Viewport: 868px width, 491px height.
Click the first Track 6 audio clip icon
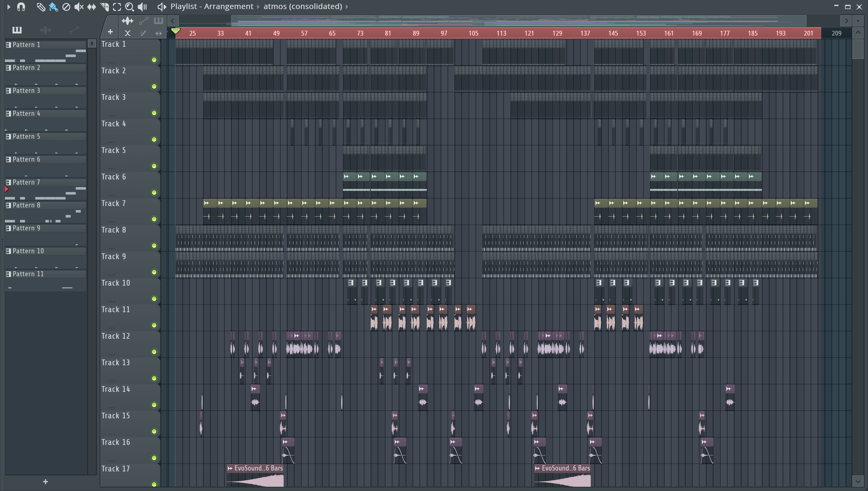point(346,176)
